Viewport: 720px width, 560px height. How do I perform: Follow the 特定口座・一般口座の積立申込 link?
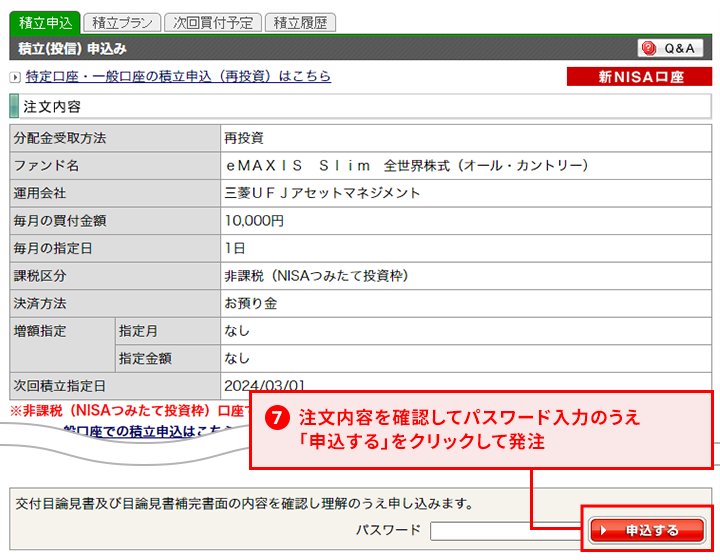pyautogui.click(x=178, y=76)
